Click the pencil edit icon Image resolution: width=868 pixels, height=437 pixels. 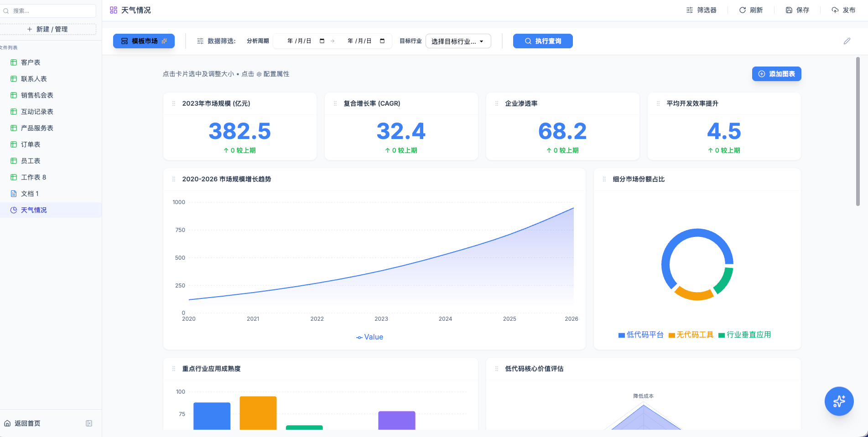(x=847, y=41)
